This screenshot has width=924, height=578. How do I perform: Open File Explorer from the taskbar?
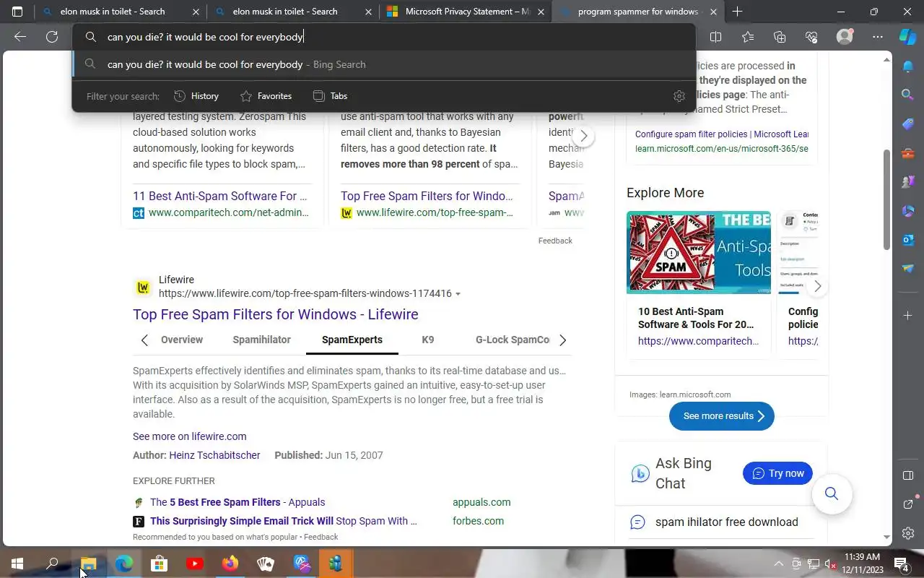pyautogui.click(x=88, y=564)
